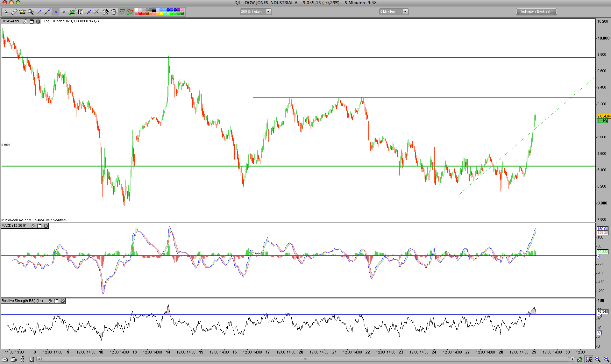
Task: Choose the short line segment drawing tool
Action: 39,12
